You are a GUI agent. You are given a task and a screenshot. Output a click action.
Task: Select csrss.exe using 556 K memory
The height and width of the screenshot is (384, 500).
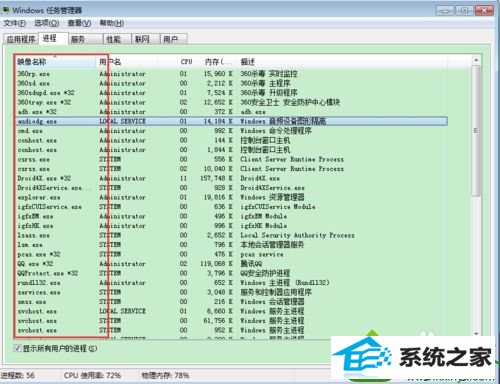pos(231,159)
